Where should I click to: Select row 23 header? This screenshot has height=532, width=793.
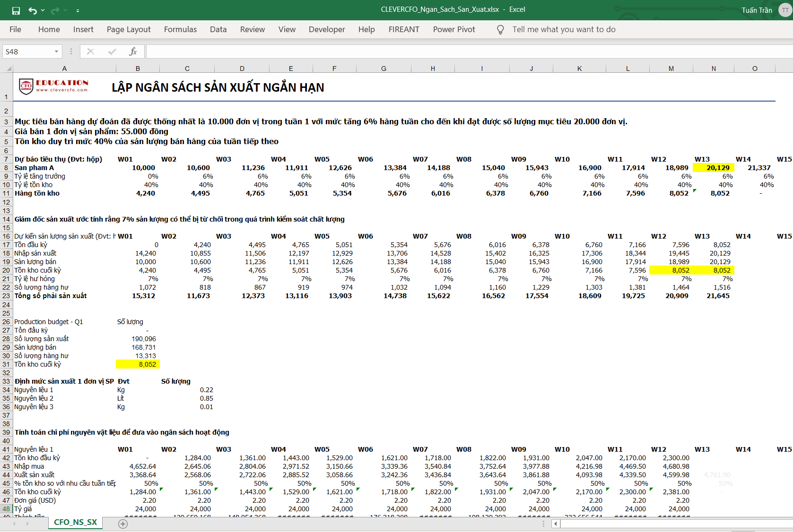[6, 296]
